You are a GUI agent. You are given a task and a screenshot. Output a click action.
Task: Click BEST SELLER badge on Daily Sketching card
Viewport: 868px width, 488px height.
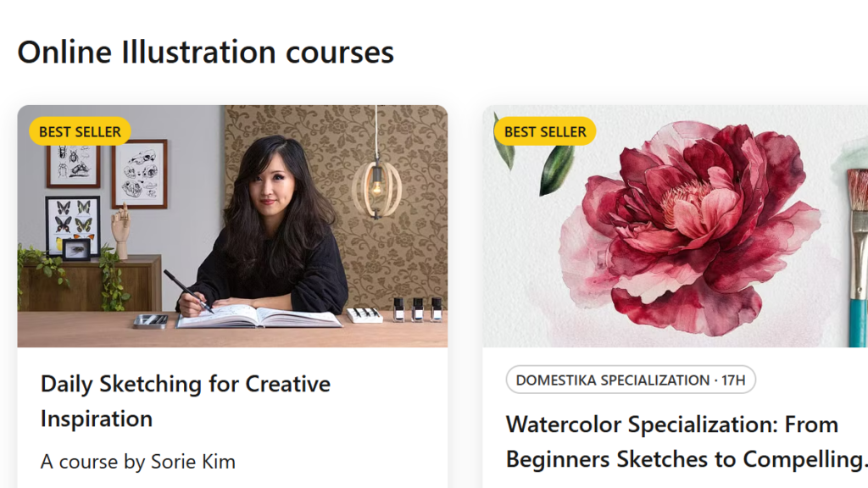(80, 131)
